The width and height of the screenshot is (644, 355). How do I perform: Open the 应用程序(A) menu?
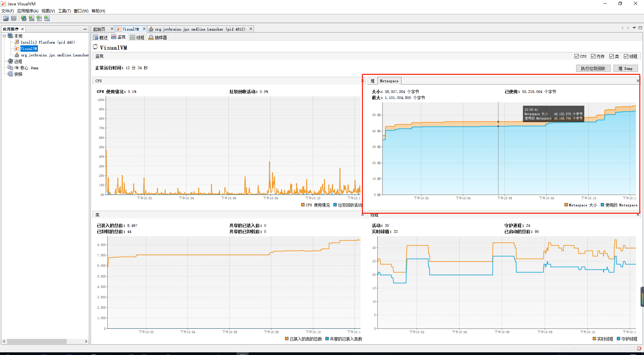[28, 11]
